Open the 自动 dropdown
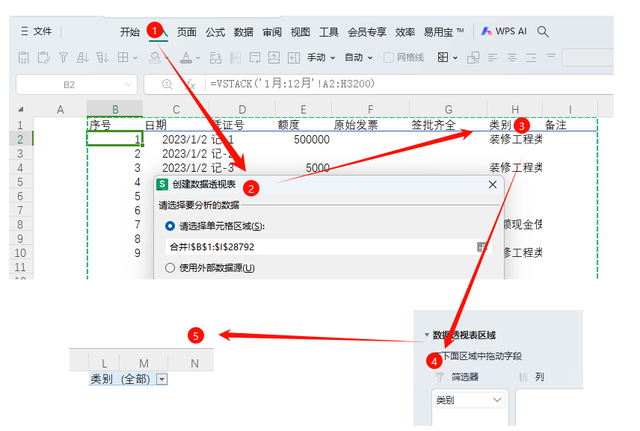This screenshot has height=431, width=640. (x=359, y=58)
